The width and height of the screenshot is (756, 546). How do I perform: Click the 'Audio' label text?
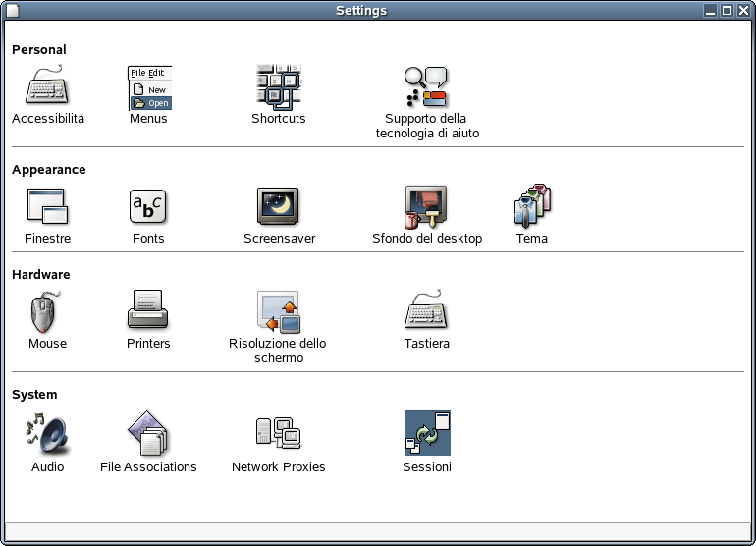point(47,466)
